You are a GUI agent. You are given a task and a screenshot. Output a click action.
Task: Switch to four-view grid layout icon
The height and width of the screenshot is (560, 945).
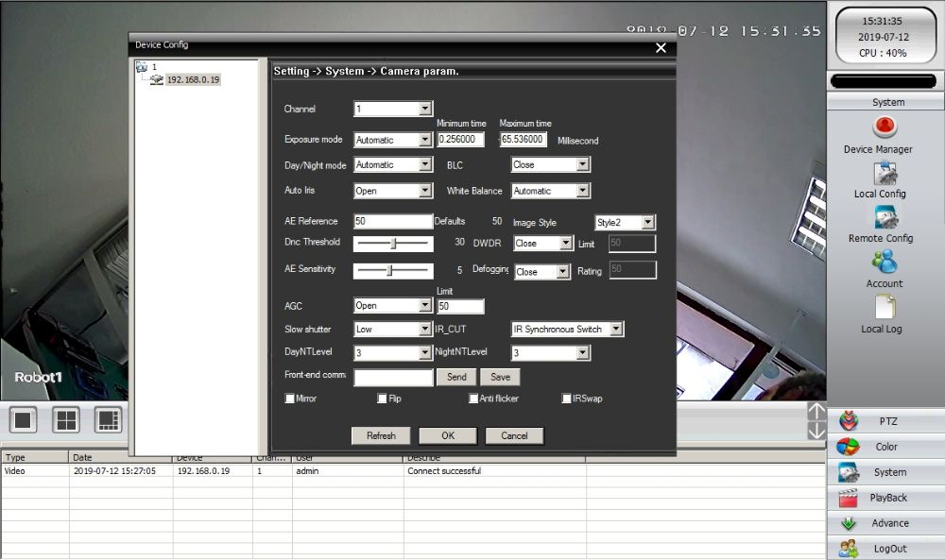[66, 419]
